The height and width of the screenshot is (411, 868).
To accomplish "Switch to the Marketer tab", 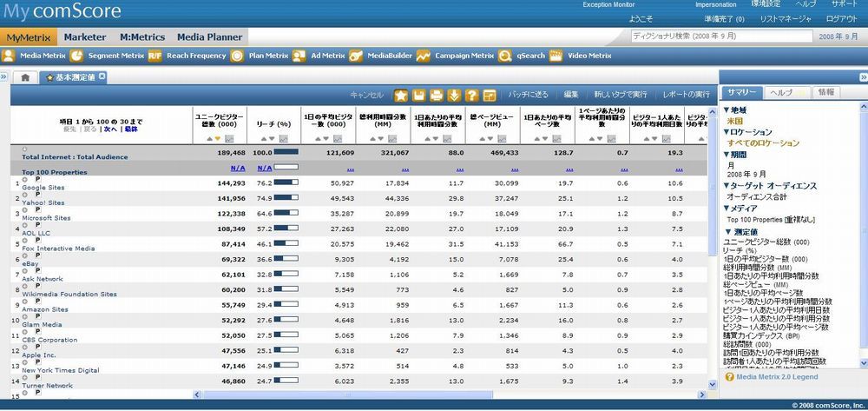I will pos(85,37).
